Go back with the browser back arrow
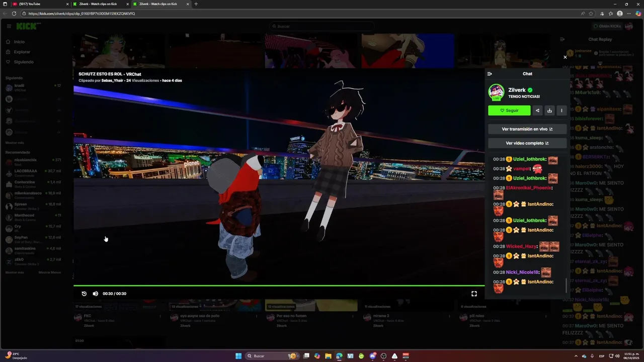 click(x=6, y=14)
